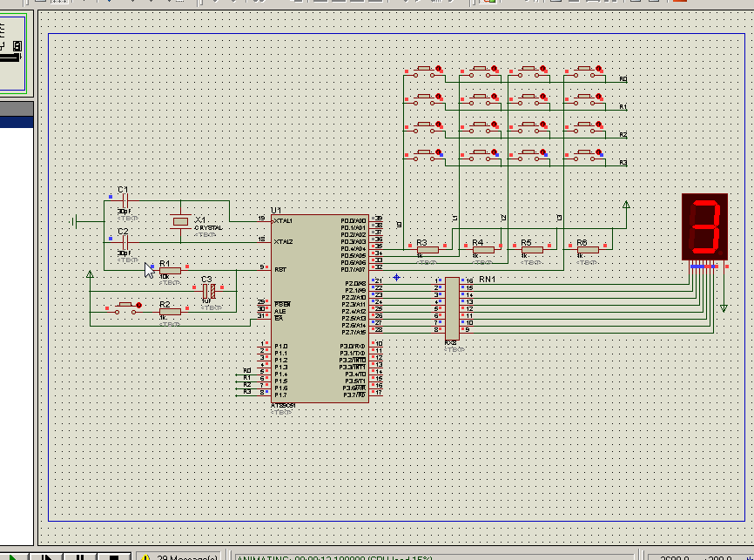This screenshot has height=560, width=754.
Task: Click the overview window thumbnail
Action: [13, 53]
